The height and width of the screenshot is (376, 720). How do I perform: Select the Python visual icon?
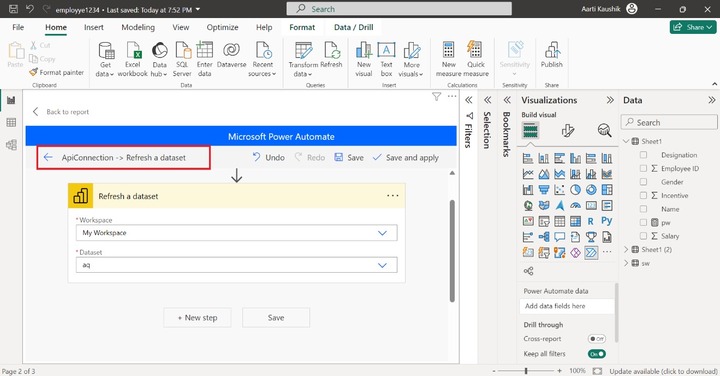(607, 221)
